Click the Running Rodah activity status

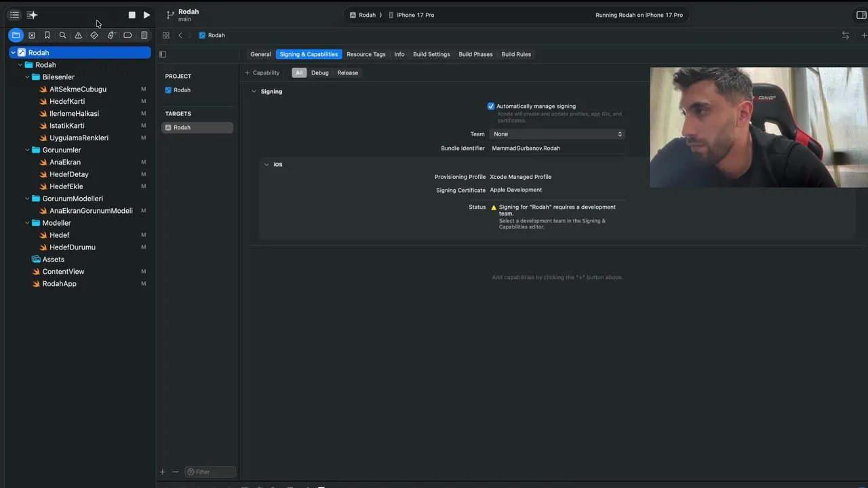click(x=639, y=15)
